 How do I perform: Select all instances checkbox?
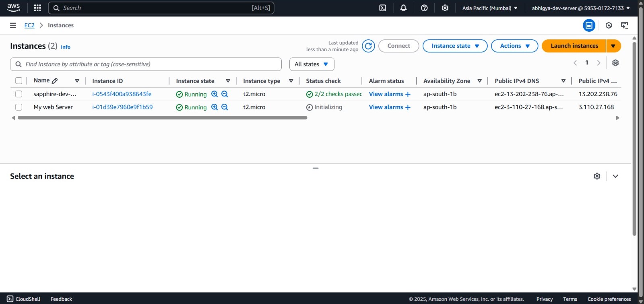(19, 81)
